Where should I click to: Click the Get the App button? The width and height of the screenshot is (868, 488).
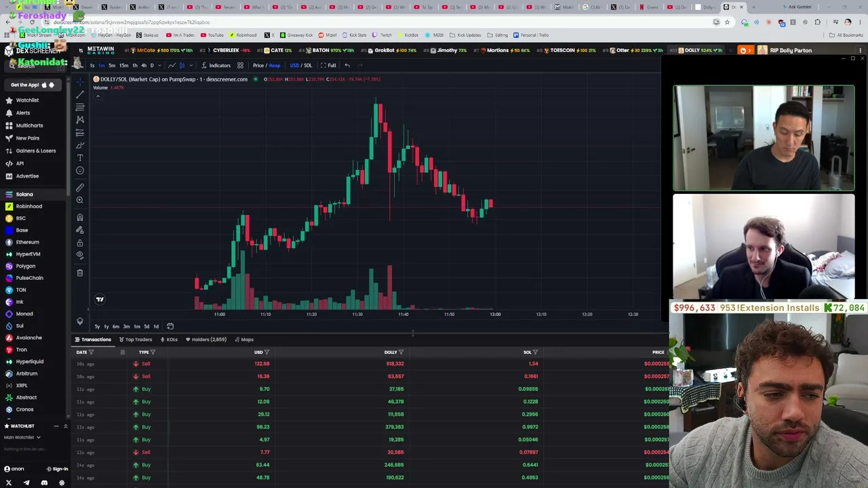(x=33, y=85)
